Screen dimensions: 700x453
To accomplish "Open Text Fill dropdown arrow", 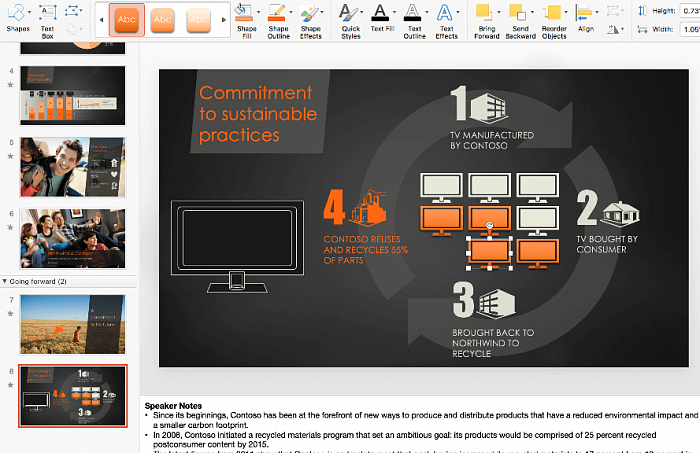I will pos(394,12).
